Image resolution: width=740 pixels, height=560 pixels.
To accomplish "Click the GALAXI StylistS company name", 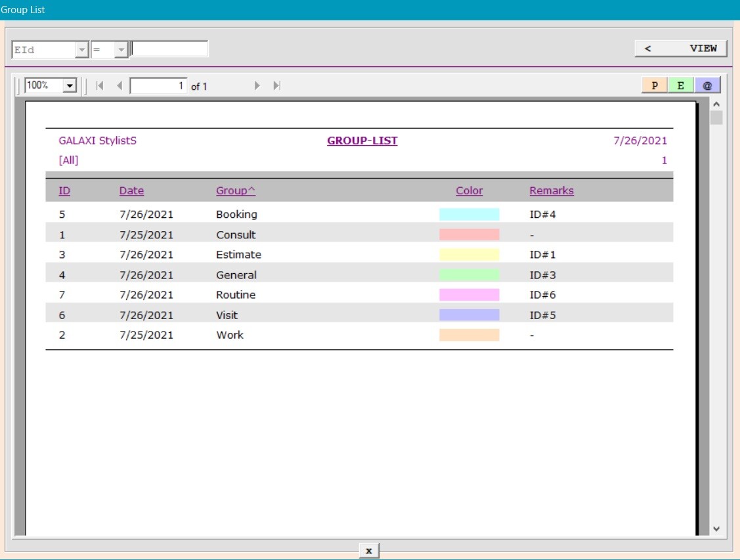I will 98,140.
